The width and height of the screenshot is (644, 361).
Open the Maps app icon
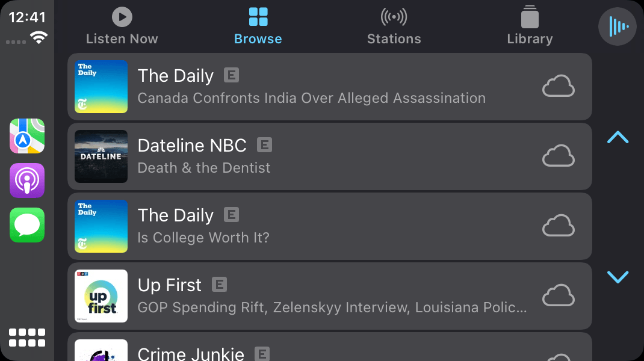click(x=27, y=136)
